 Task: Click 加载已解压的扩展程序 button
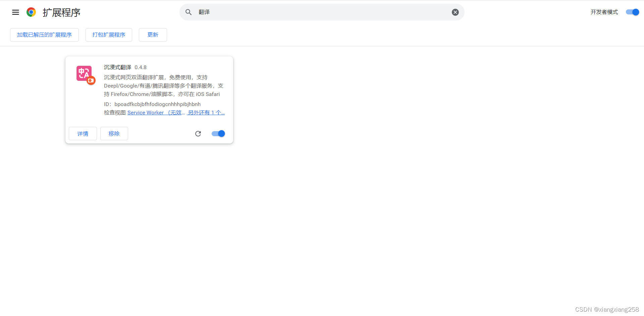tap(44, 35)
